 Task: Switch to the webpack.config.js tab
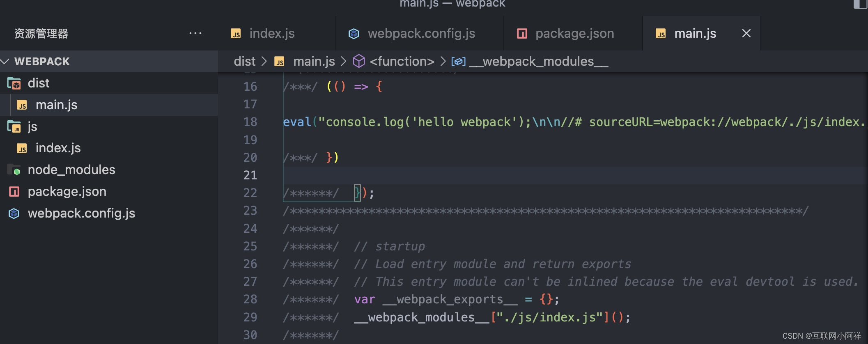421,33
